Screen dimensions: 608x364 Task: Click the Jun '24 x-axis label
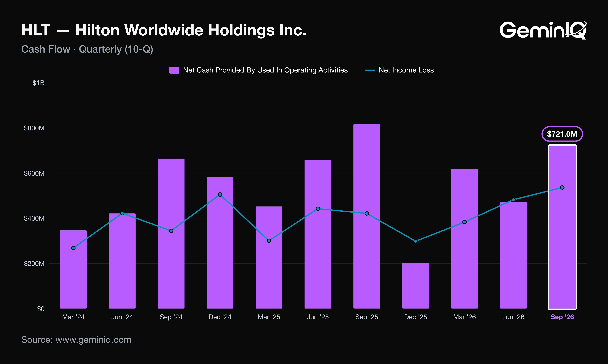(x=122, y=317)
